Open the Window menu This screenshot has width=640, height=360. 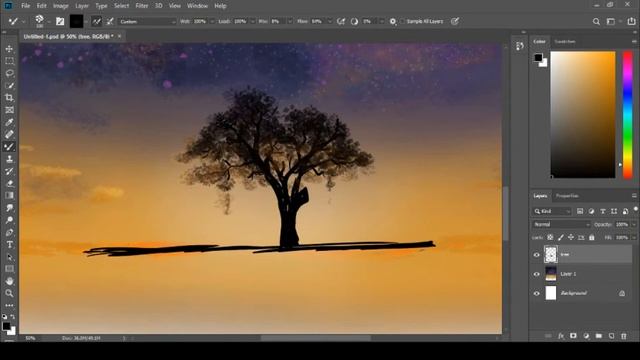(x=197, y=6)
